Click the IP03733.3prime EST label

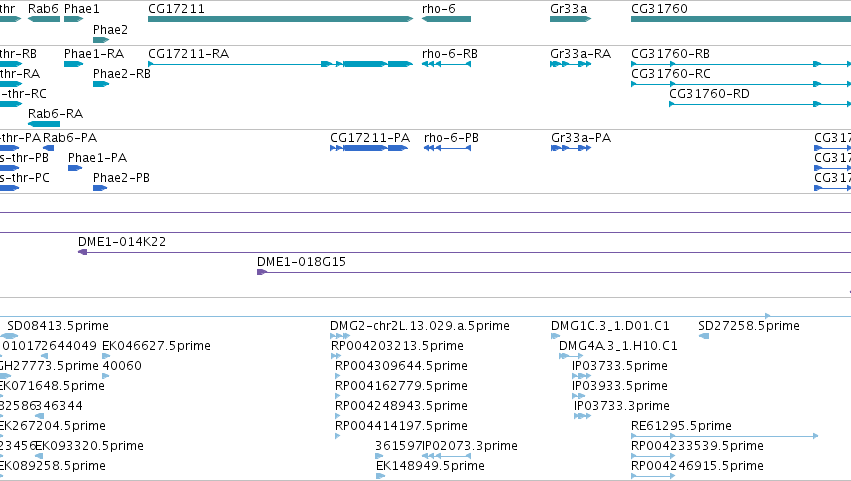pos(622,406)
